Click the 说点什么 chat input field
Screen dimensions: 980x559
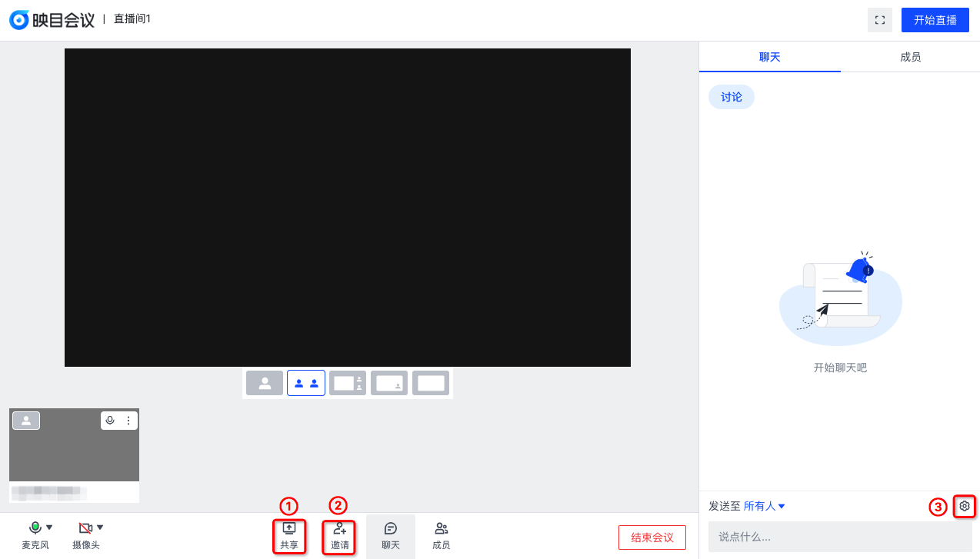coord(840,537)
